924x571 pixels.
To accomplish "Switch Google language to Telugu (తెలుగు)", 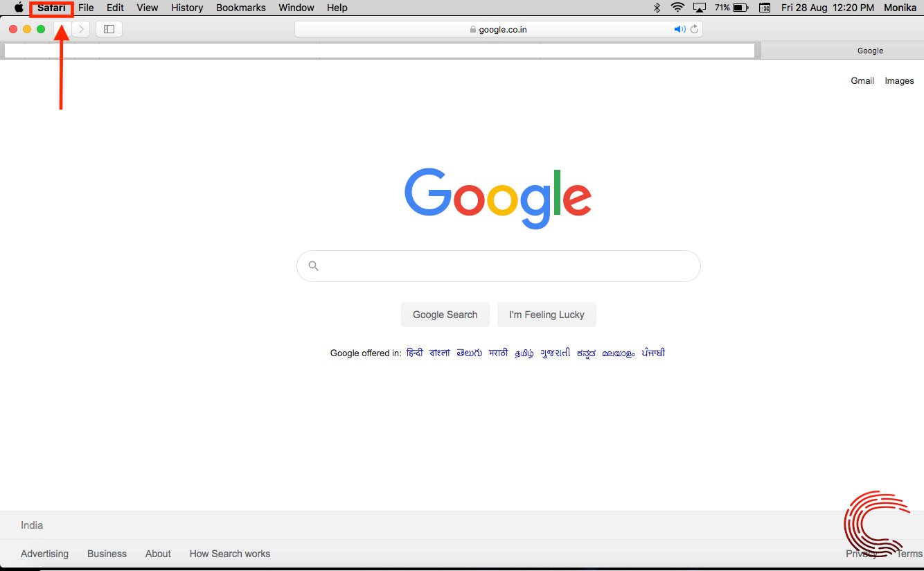I will pyautogui.click(x=470, y=353).
